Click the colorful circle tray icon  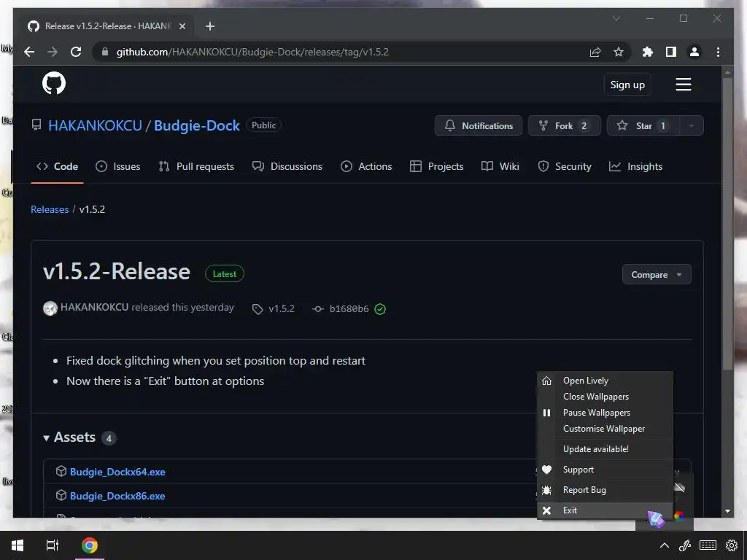click(679, 516)
